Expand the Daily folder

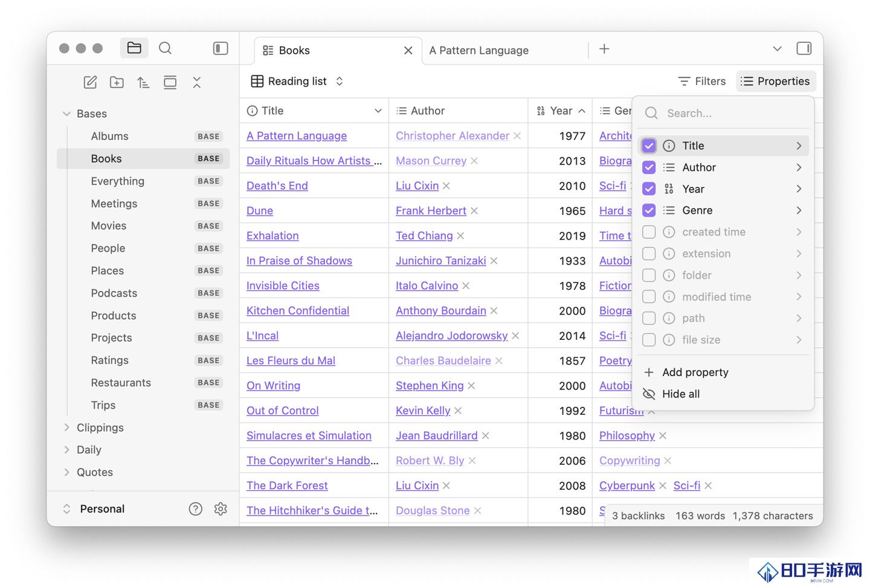[x=66, y=450]
